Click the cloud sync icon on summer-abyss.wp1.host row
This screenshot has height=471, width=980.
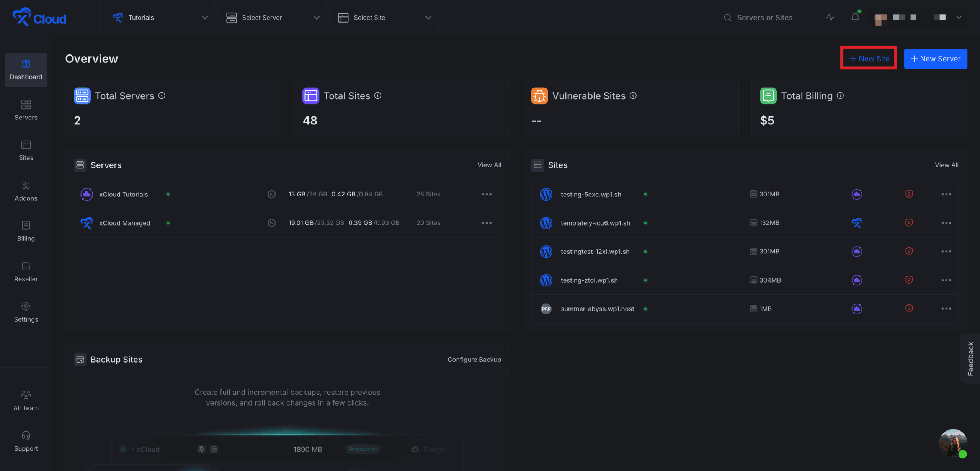coord(857,309)
